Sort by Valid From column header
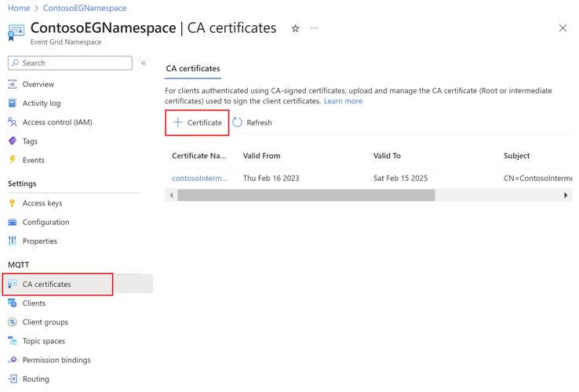Image resolution: width=579 pixels, height=392 pixels. [261, 156]
